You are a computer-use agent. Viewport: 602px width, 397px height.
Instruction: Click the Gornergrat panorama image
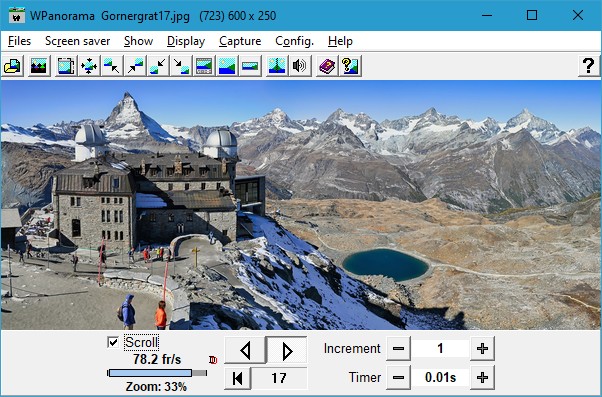[301, 205]
